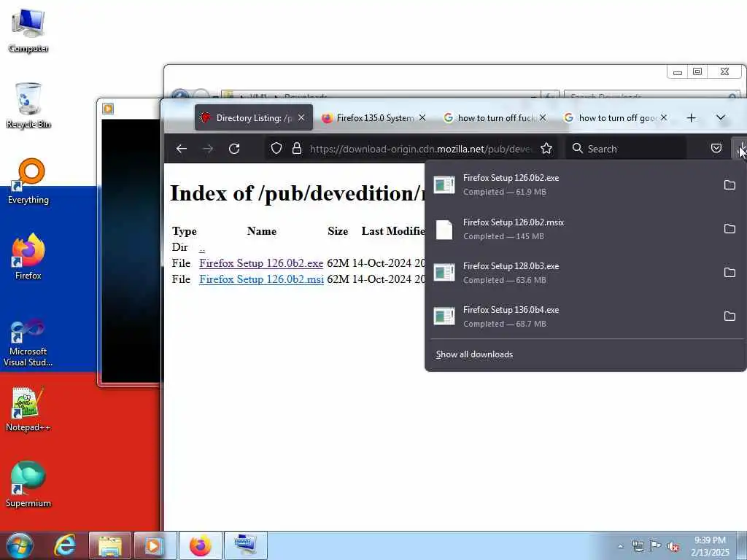Image resolution: width=747 pixels, height=560 pixels.
Task: Open Firefox Setup 136.0b4.exe in downloads panel
Action: (572, 316)
